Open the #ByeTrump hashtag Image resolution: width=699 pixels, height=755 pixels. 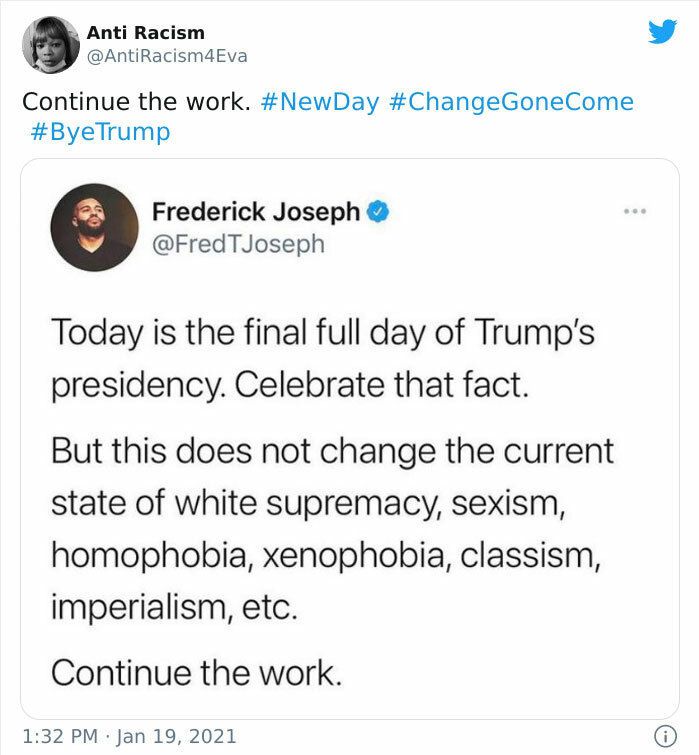point(100,132)
